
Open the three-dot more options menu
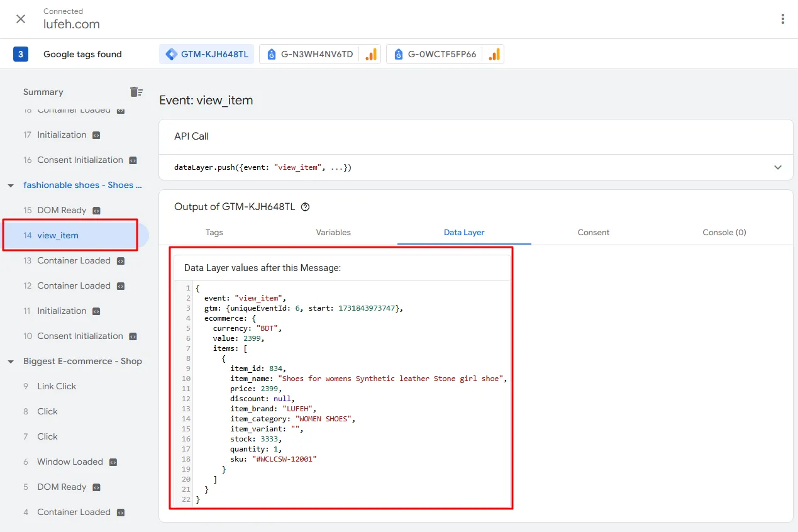783,19
